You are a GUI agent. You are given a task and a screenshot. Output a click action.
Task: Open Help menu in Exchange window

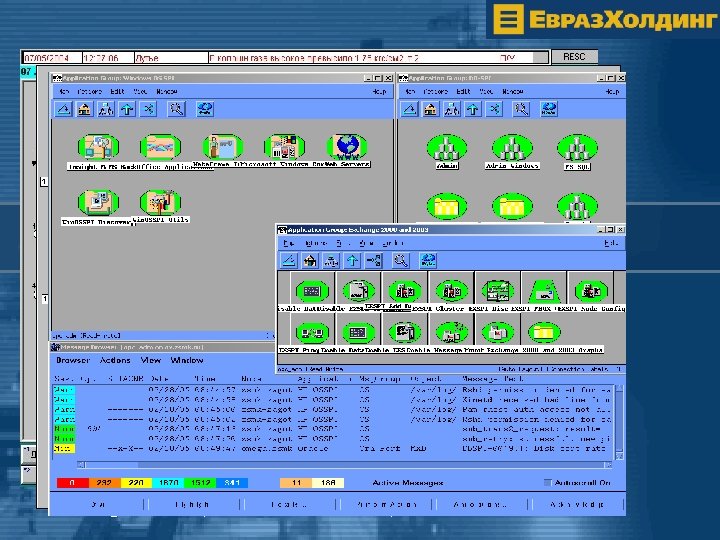point(611,243)
